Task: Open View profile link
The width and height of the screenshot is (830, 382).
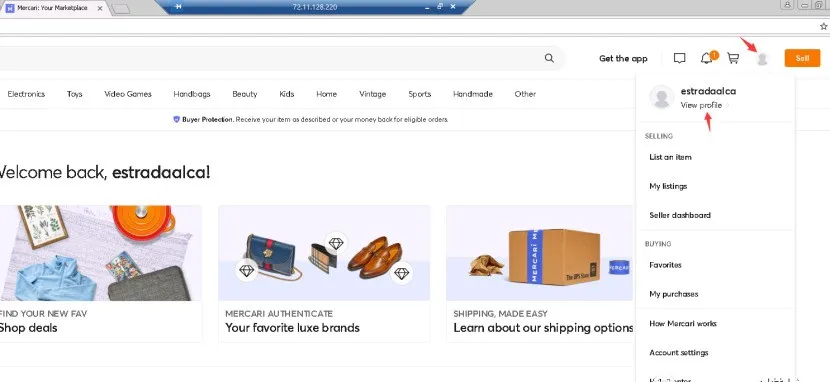Action: point(701,105)
